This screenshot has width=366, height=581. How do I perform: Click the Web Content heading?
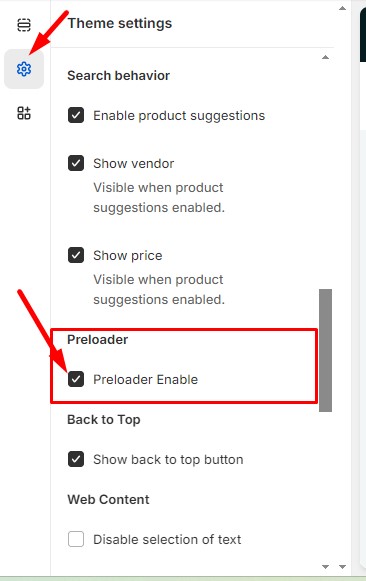pyautogui.click(x=108, y=499)
